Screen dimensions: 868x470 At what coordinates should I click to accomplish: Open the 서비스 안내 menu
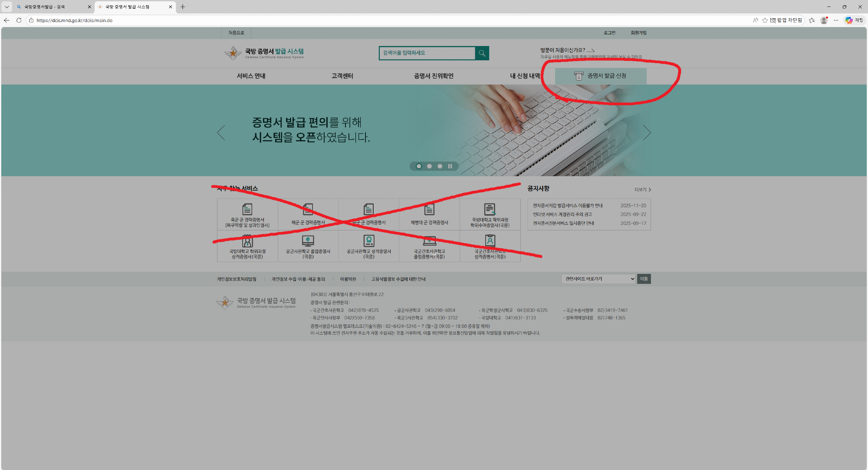click(251, 76)
